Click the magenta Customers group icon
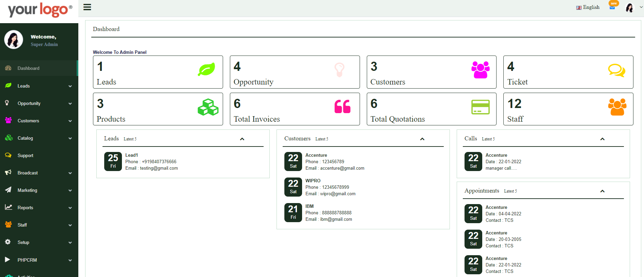The height and width of the screenshot is (277, 644). click(481, 70)
